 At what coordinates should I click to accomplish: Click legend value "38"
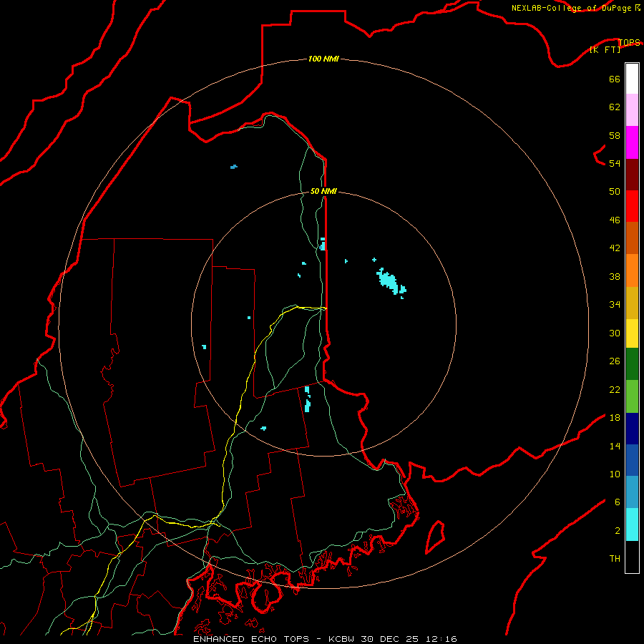tap(615, 277)
